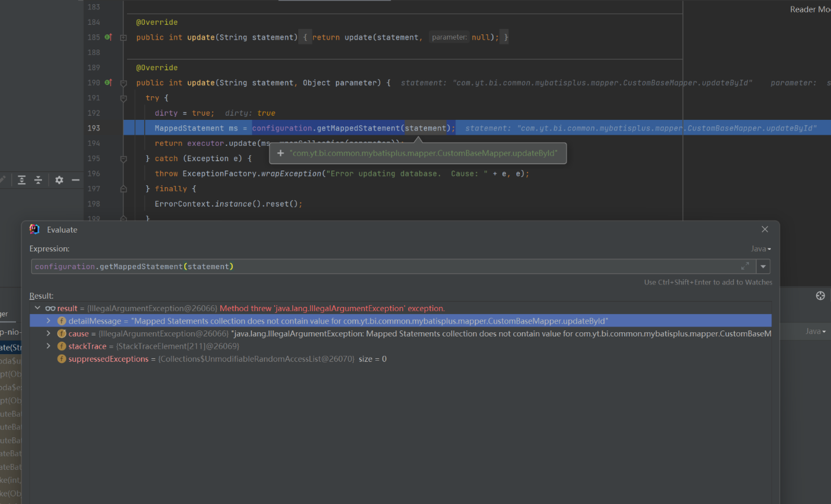Click the crosshair icon in the debugger panel

click(820, 296)
